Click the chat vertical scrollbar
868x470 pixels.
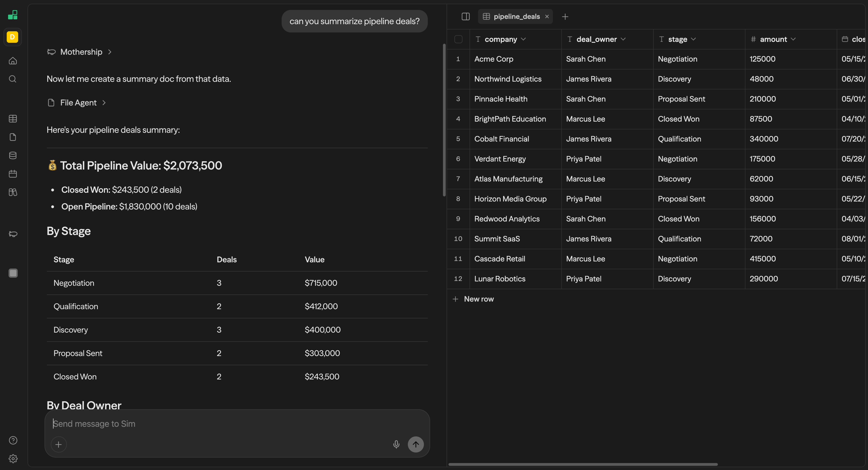click(x=444, y=120)
